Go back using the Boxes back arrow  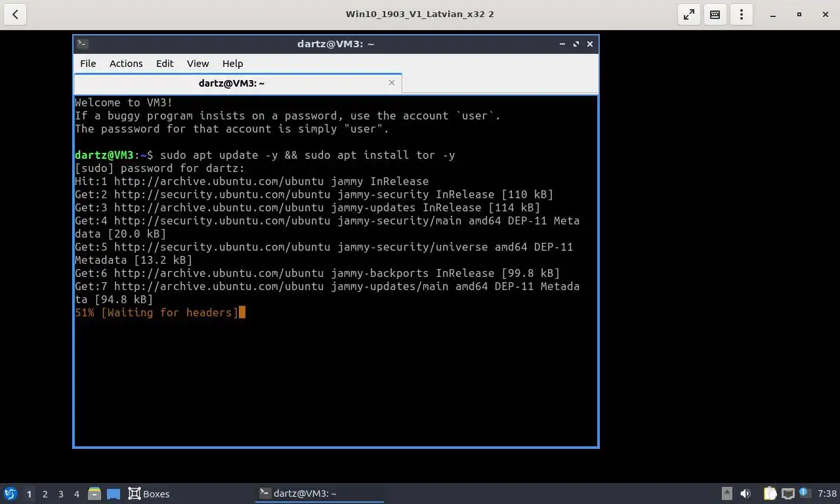click(x=15, y=14)
